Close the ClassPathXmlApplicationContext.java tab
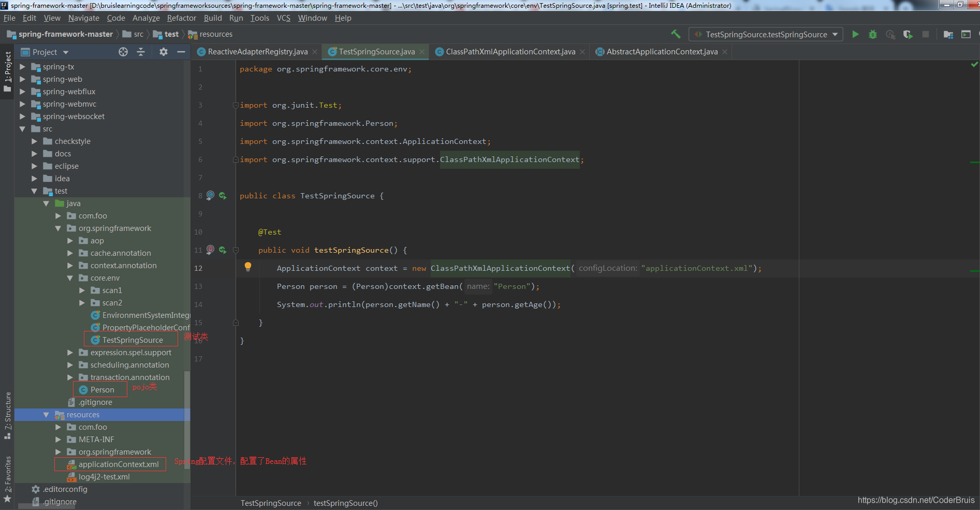 [582, 52]
